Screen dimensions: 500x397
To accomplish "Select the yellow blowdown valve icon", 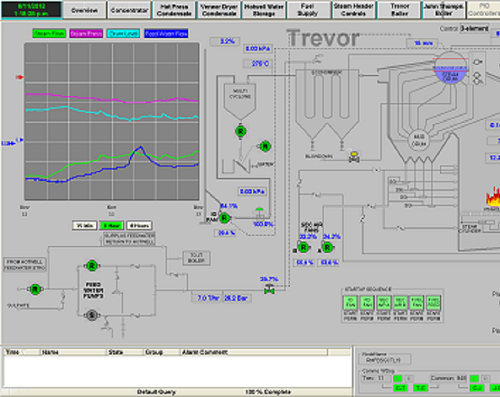I will point(354,156).
